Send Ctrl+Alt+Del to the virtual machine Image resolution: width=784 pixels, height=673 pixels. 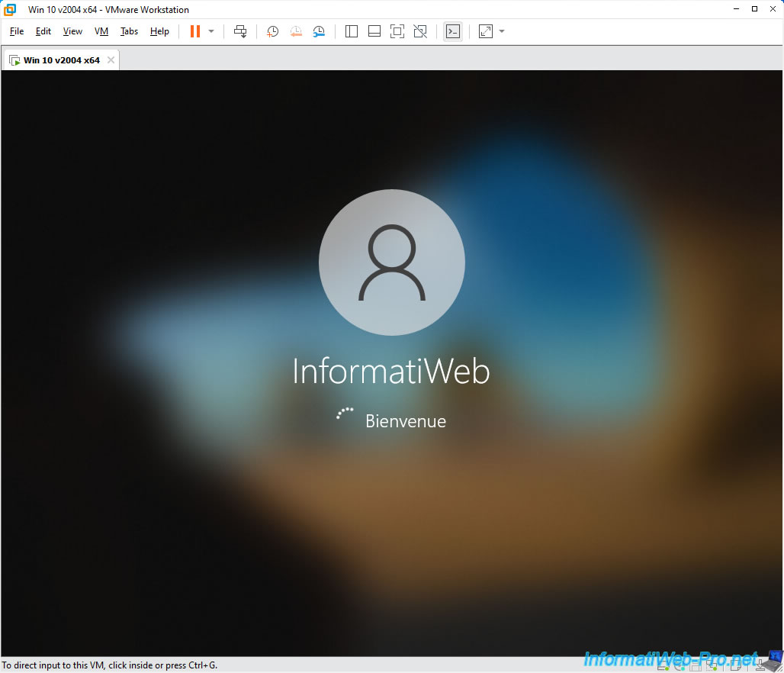240,31
